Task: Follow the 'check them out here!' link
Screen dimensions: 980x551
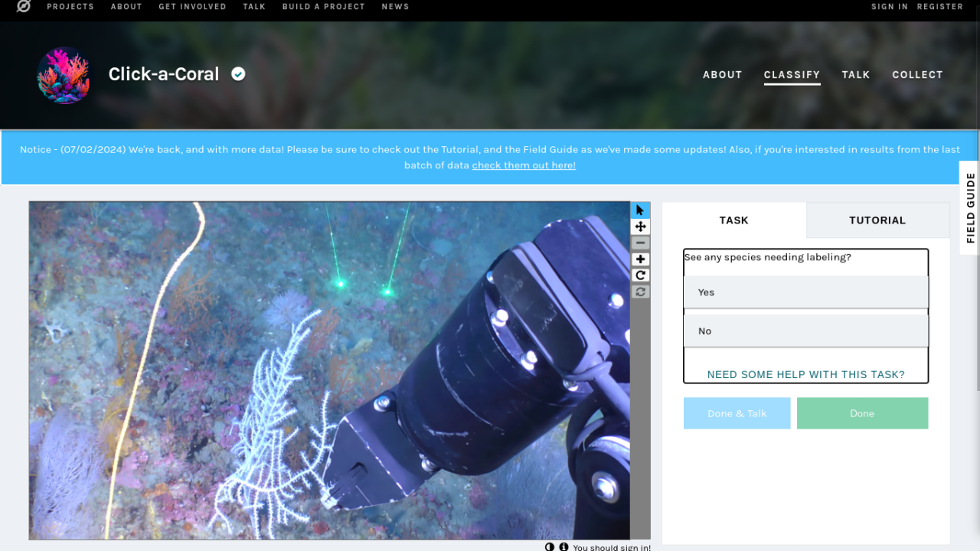Action: [524, 165]
